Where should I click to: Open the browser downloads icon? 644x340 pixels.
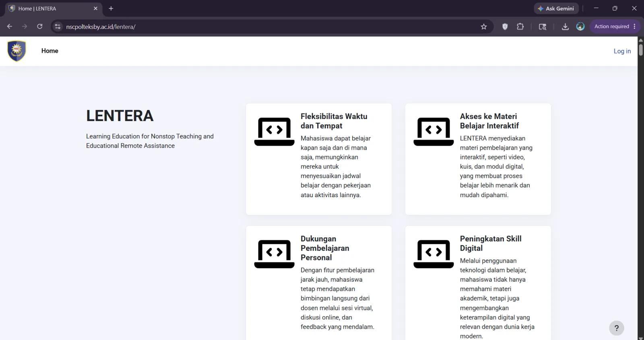pyautogui.click(x=565, y=27)
